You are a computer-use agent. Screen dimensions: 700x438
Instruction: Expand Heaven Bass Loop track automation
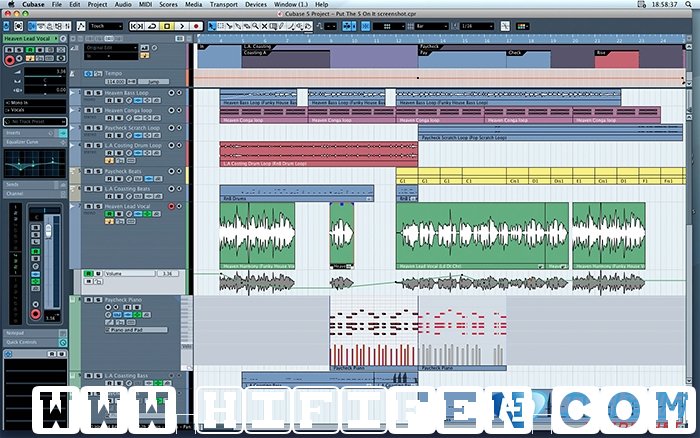click(73, 93)
